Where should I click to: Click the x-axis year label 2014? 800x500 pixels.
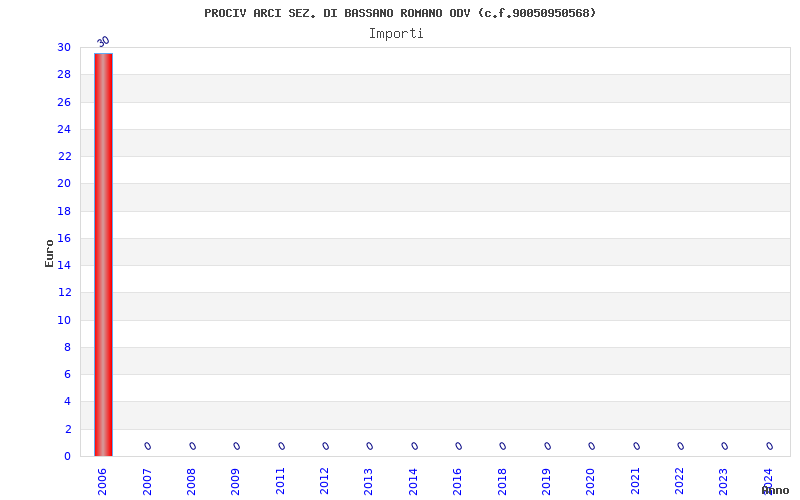tap(413, 482)
